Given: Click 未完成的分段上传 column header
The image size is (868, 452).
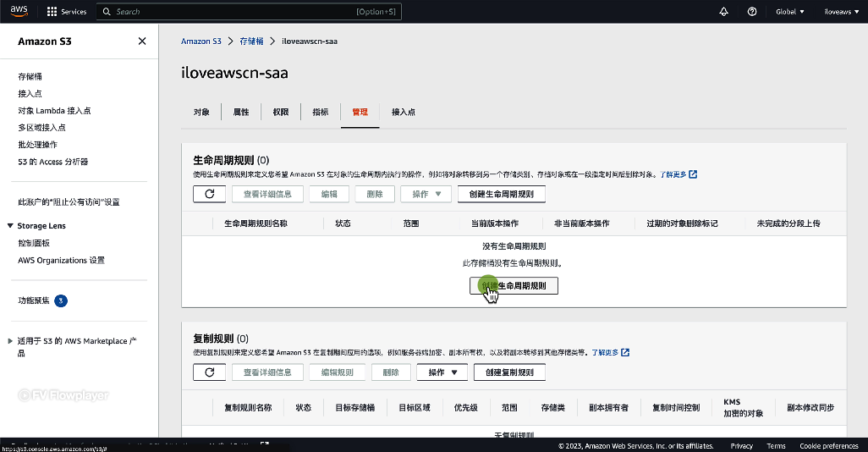Looking at the screenshot, I should [x=788, y=223].
